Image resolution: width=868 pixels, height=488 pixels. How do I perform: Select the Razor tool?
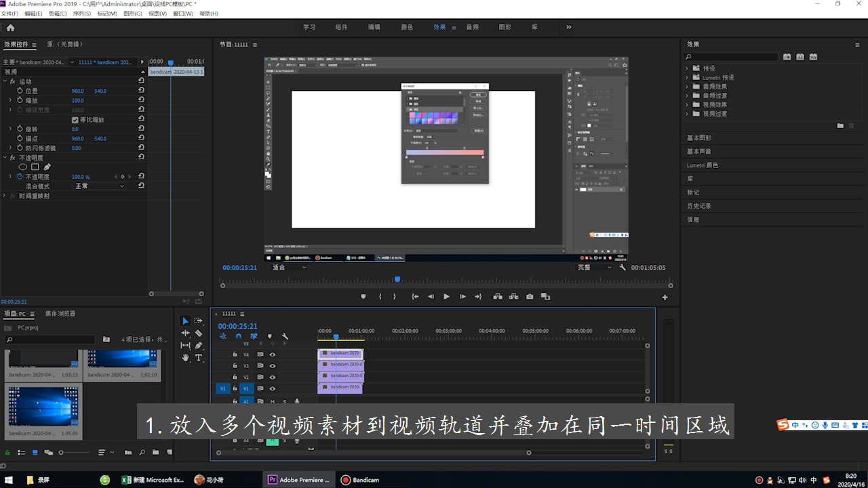click(x=199, y=333)
